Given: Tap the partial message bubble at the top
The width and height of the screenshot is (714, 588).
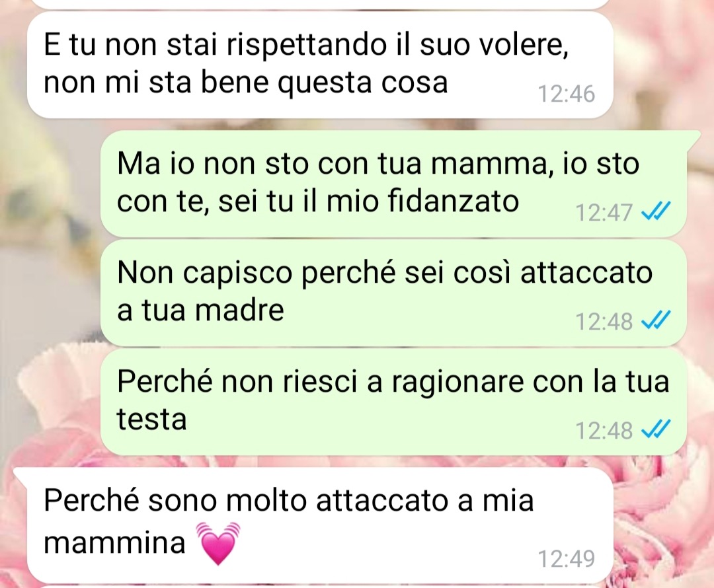Looking at the screenshot, I should [320, 4].
